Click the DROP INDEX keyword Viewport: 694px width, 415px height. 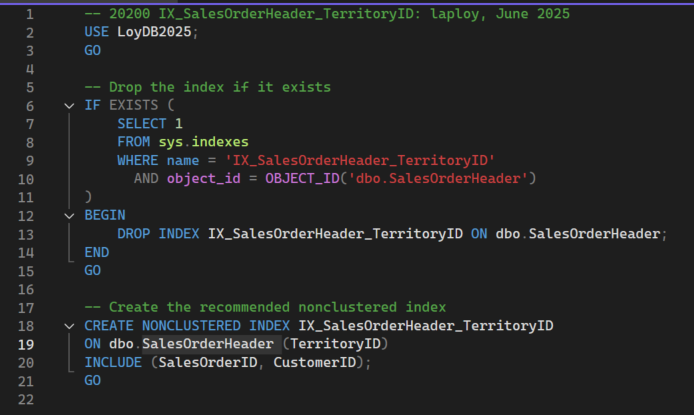pos(160,234)
